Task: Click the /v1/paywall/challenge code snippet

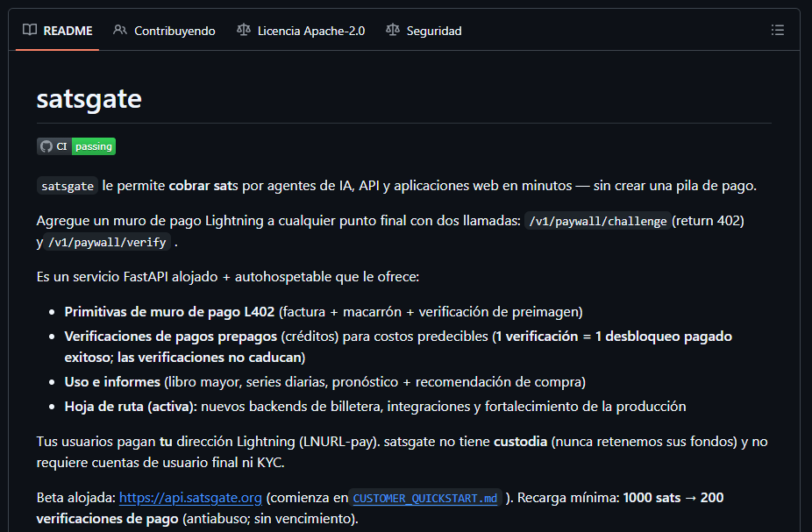Action: point(598,221)
